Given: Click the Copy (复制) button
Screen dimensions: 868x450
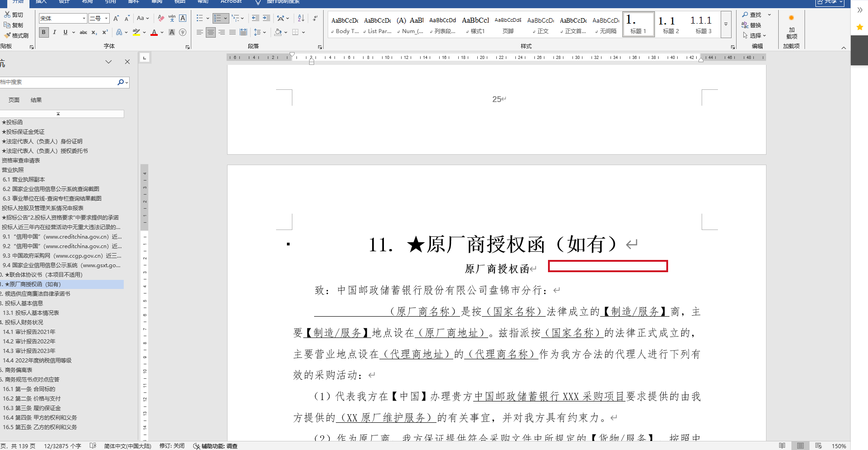Looking at the screenshot, I should click(x=14, y=25).
